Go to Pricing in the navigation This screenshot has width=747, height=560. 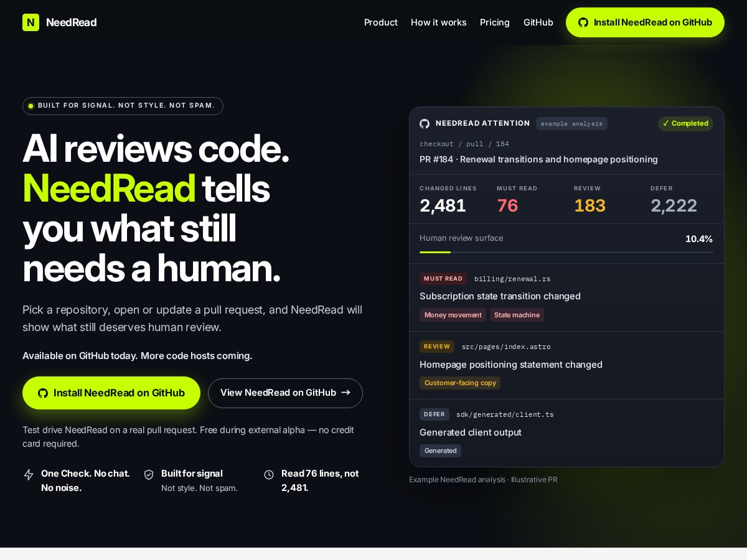click(x=495, y=22)
